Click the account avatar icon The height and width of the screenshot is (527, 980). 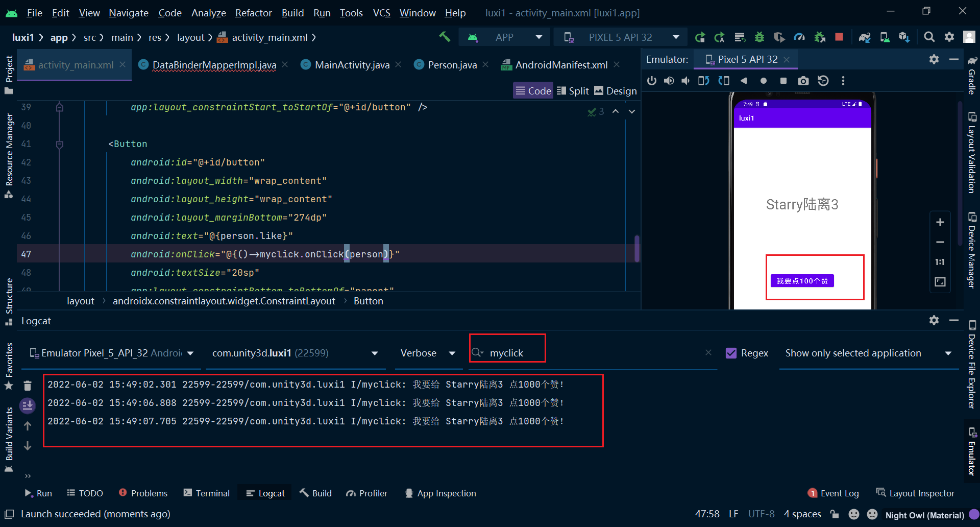click(969, 37)
